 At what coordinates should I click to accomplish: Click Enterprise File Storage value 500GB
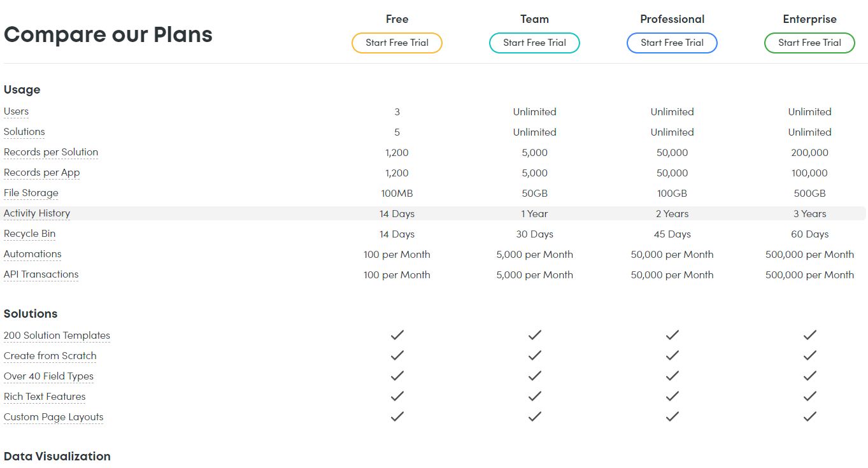point(809,194)
